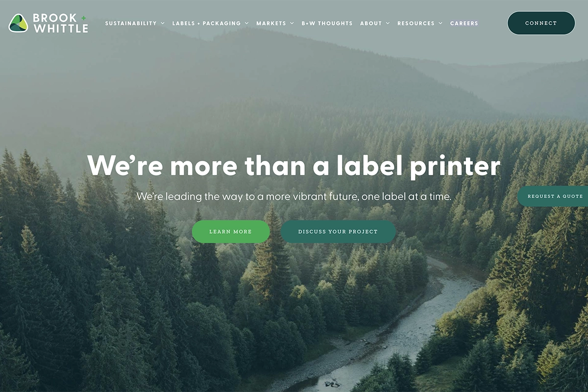
Task: Click the green Learn More button
Action: coord(231,231)
